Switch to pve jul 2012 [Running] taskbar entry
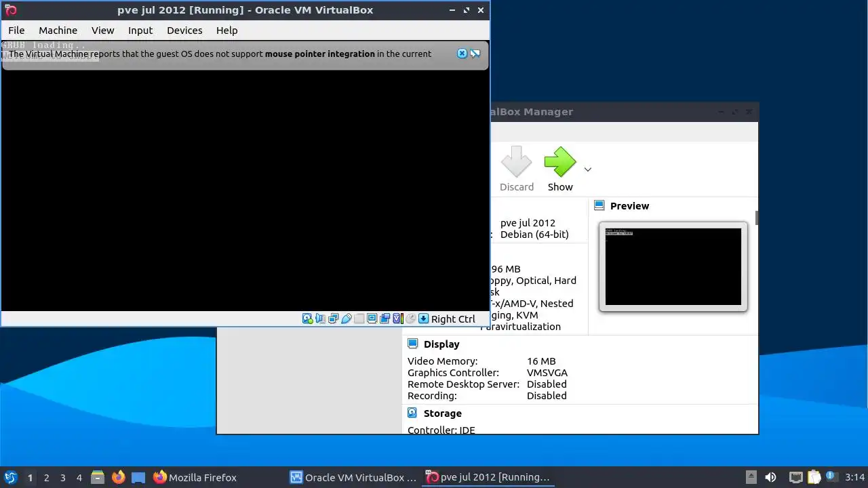 point(488,477)
